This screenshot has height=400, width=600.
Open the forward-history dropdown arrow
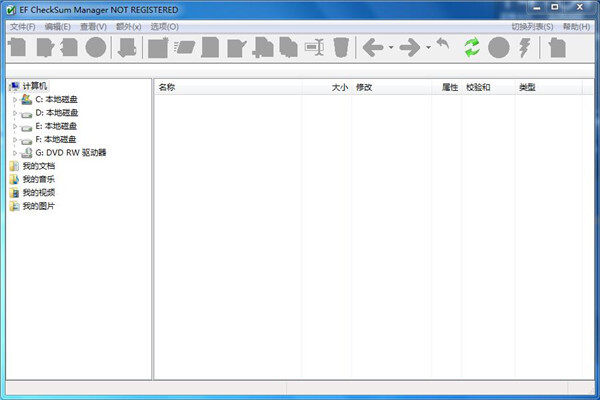[x=428, y=47]
